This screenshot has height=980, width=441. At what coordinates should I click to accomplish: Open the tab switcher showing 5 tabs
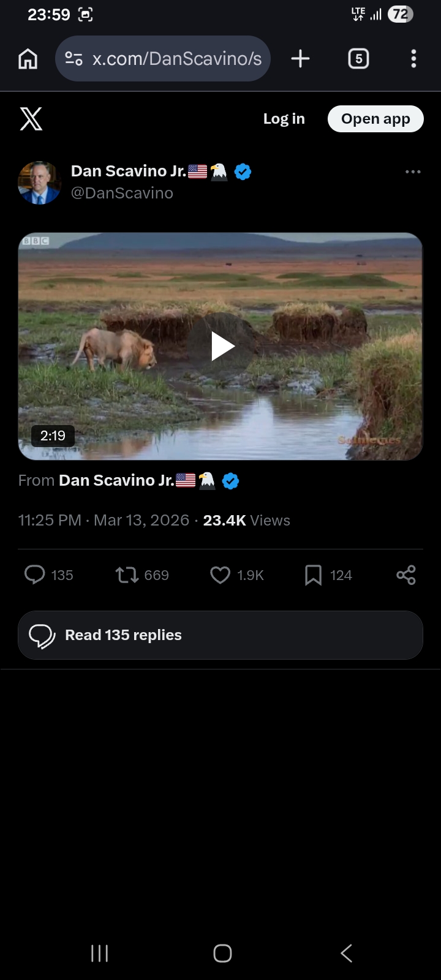358,59
